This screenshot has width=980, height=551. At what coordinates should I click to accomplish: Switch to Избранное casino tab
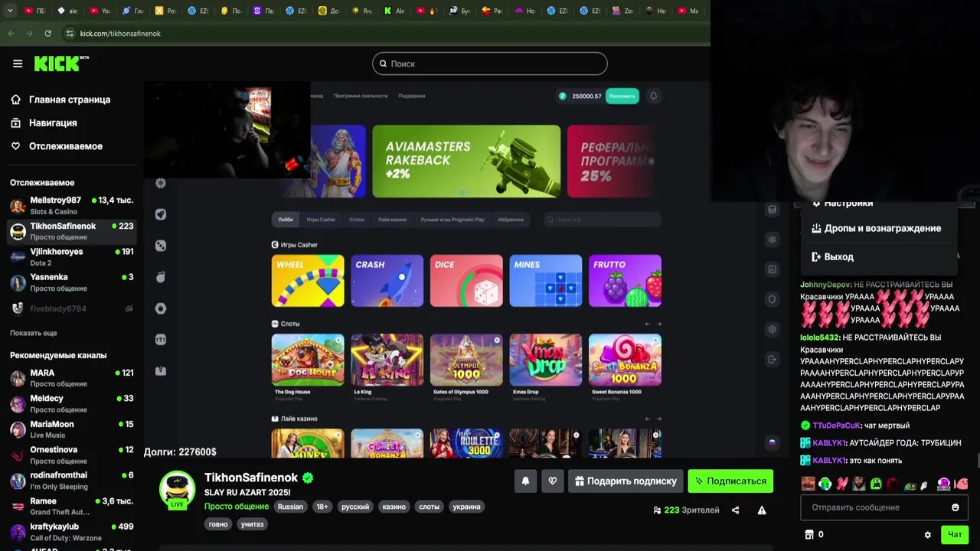(x=511, y=220)
